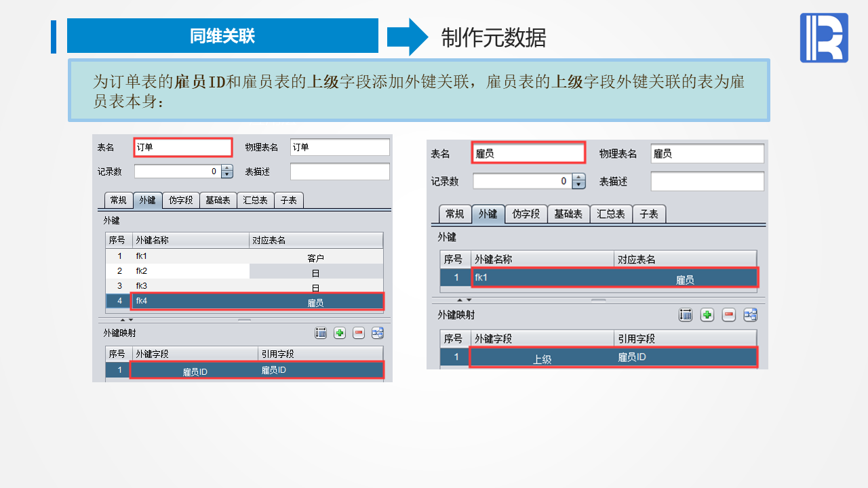
Task: Click the row-height icon in 雇员 panel's 外键映射 toolbar
Action: [686, 314]
